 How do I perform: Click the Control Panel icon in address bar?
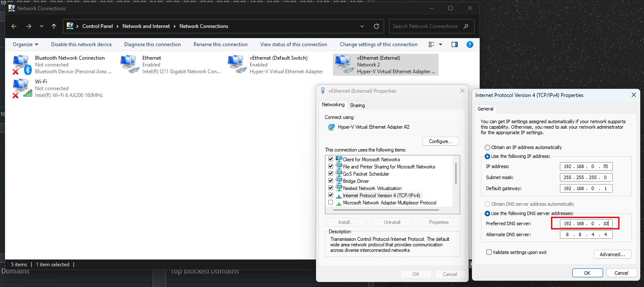[x=70, y=26]
